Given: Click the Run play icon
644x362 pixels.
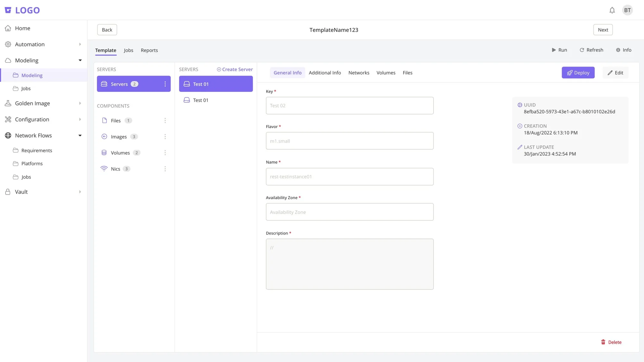Looking at the screenshot, I should click(x=554, y=50).
